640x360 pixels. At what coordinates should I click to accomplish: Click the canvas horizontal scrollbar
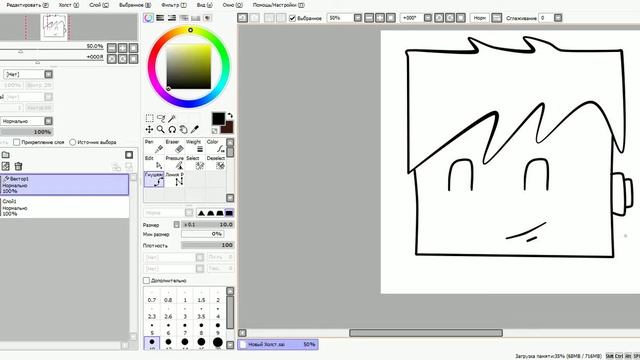[x=426, y=333]
